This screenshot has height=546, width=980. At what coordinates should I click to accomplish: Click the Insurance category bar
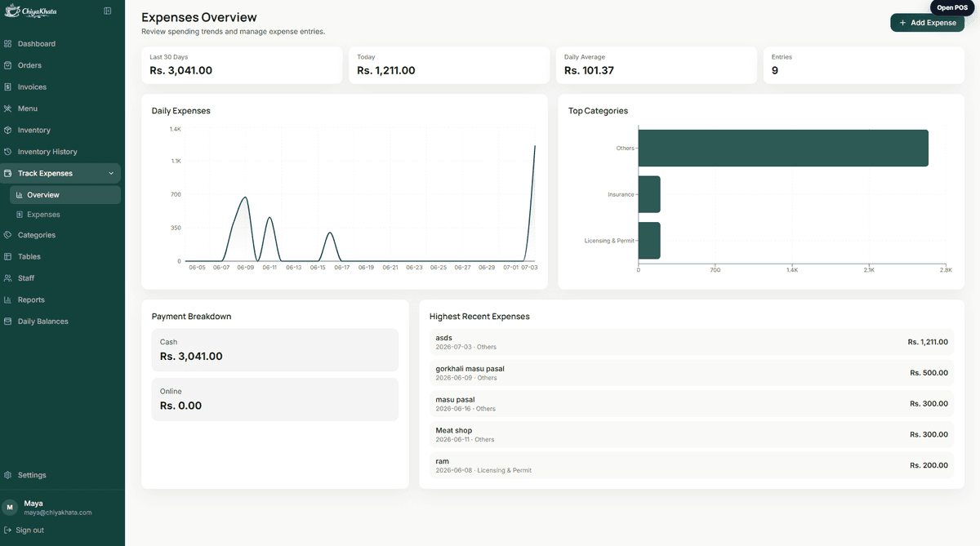tap(649, 194)
